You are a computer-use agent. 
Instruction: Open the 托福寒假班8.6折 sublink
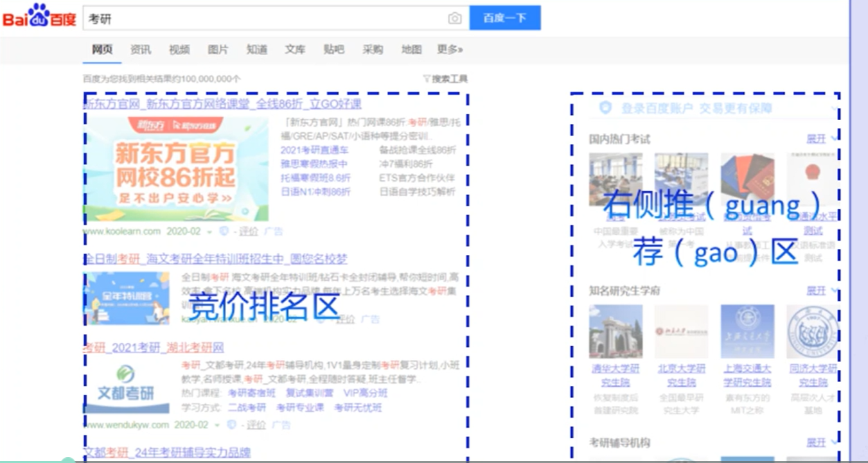(315, 178)
